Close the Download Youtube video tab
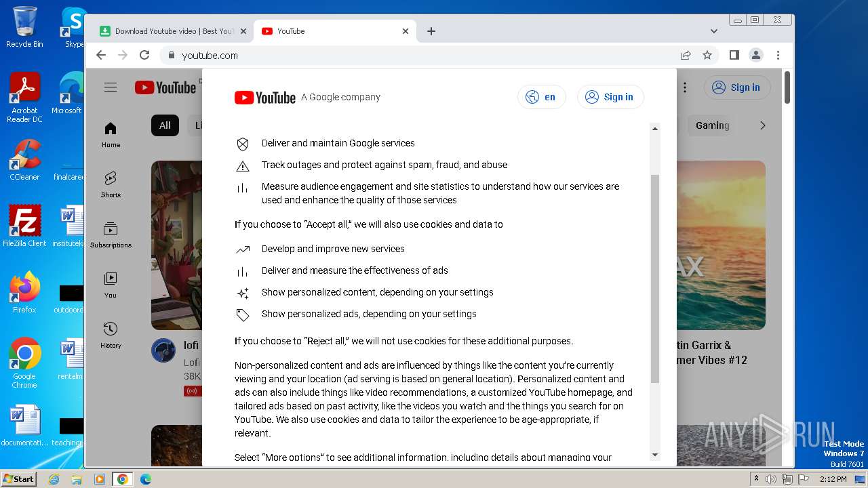 [243, 31]
